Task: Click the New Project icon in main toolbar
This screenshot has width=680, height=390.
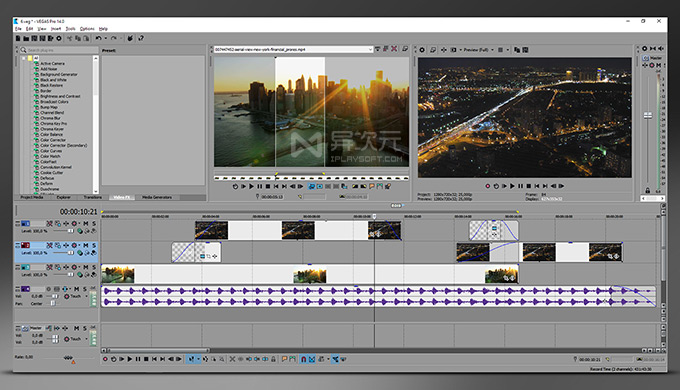Action: tap(18, 38)
